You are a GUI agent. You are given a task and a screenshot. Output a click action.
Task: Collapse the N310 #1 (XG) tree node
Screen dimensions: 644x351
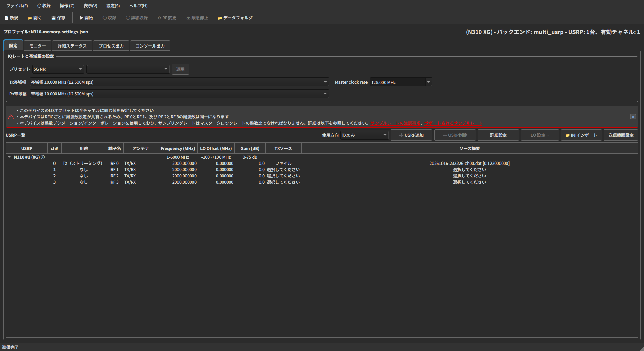(x=9, y=157)
